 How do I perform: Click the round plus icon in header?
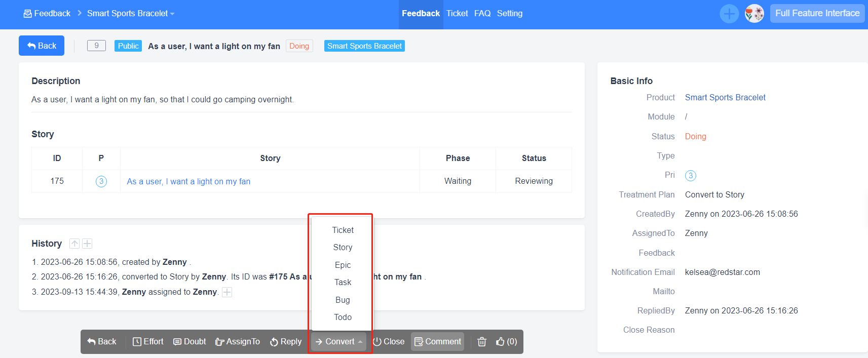coord(729,14)
